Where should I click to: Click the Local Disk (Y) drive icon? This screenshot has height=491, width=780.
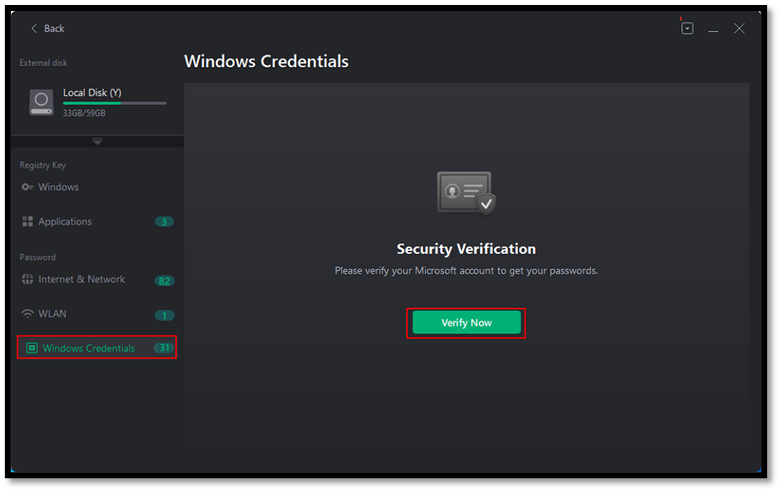tap(41, 102)
